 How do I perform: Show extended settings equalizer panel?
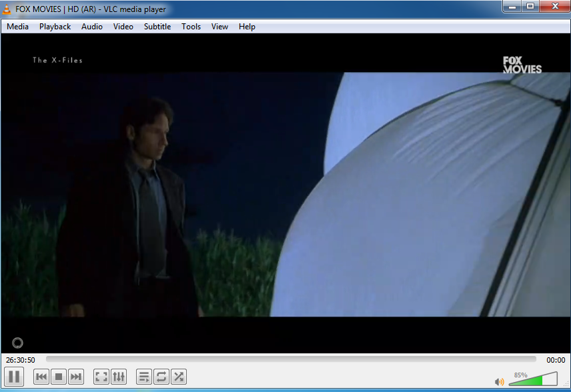[119, 377]
